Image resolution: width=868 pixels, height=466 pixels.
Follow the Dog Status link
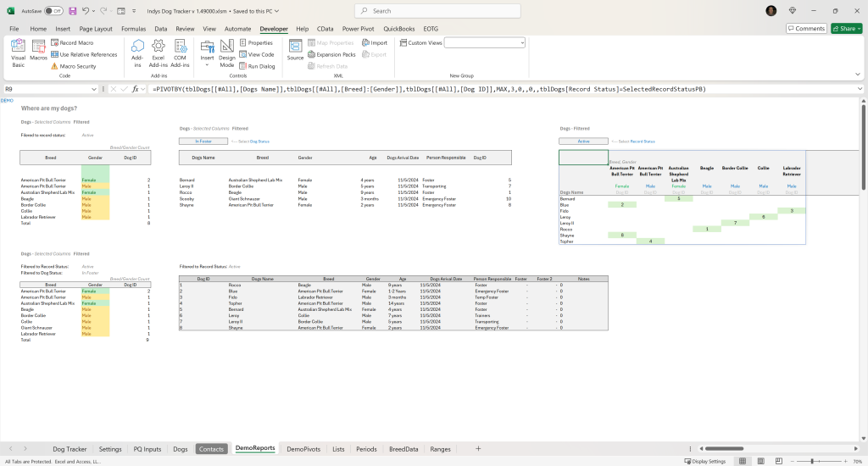click(x=259, y=141)
